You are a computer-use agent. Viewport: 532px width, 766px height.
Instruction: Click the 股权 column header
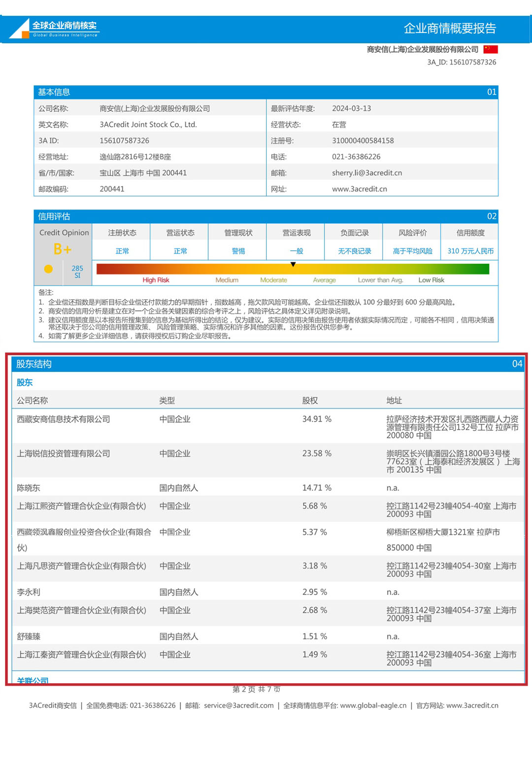pos(310,400)
